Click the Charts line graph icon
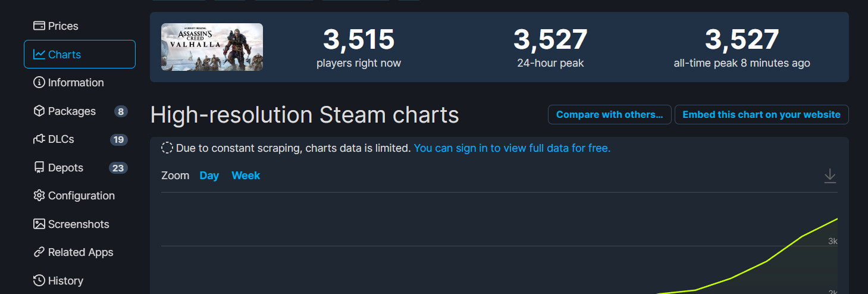The width and height of the screenshot is (868, 294). [x=39, y=55]
